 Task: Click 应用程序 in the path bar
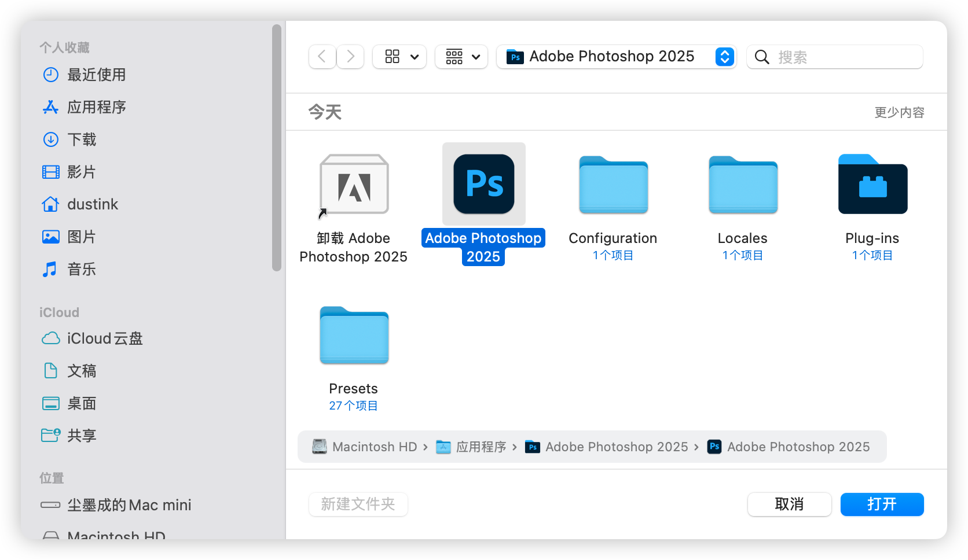[471, 447]
